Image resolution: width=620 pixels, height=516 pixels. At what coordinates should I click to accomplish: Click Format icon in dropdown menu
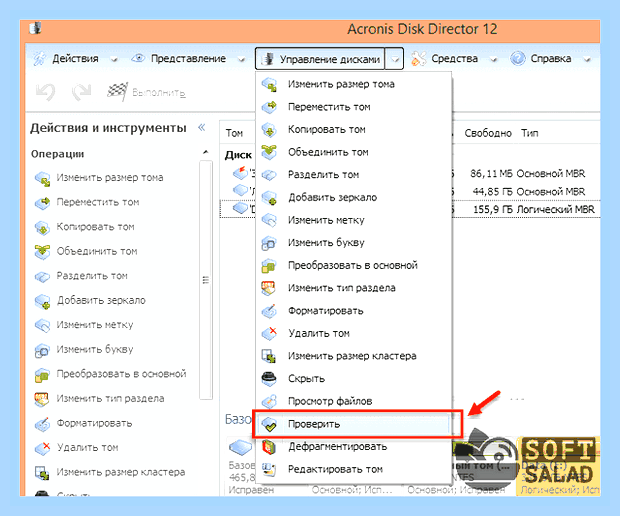tap(269, 311)
